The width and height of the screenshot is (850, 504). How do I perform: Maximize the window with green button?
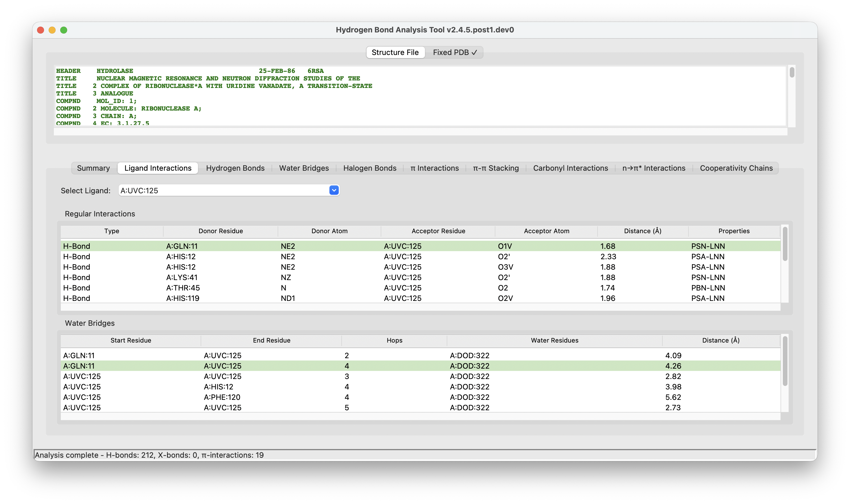pos(63,30)
